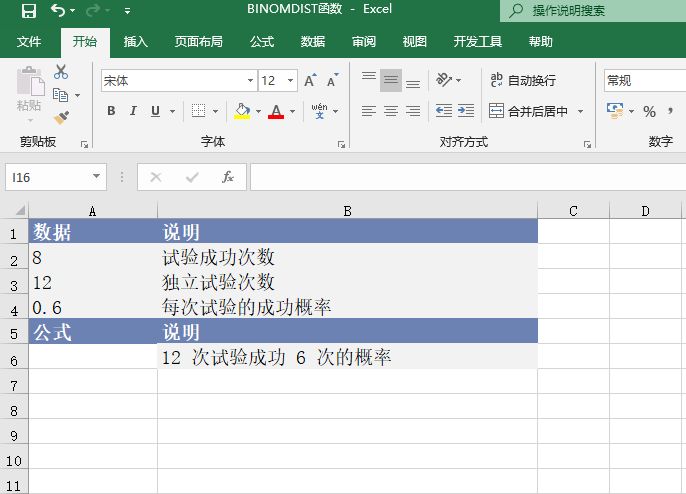Increase font size with larger A icon
The height and width of the screenshot is (494, 686).
point(310,81)
